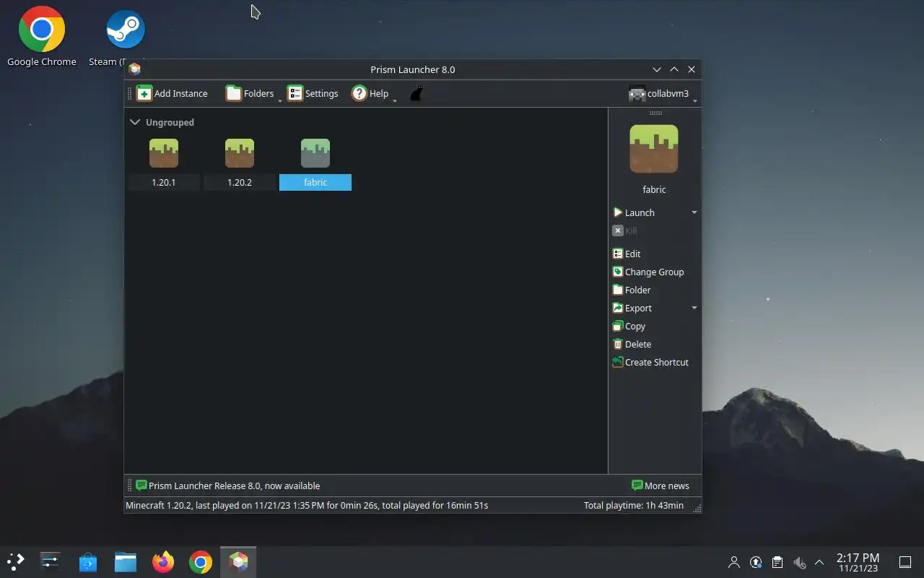Open the Launch dropdown arrow
Screen dimensions: 924x578
point(694,212)
